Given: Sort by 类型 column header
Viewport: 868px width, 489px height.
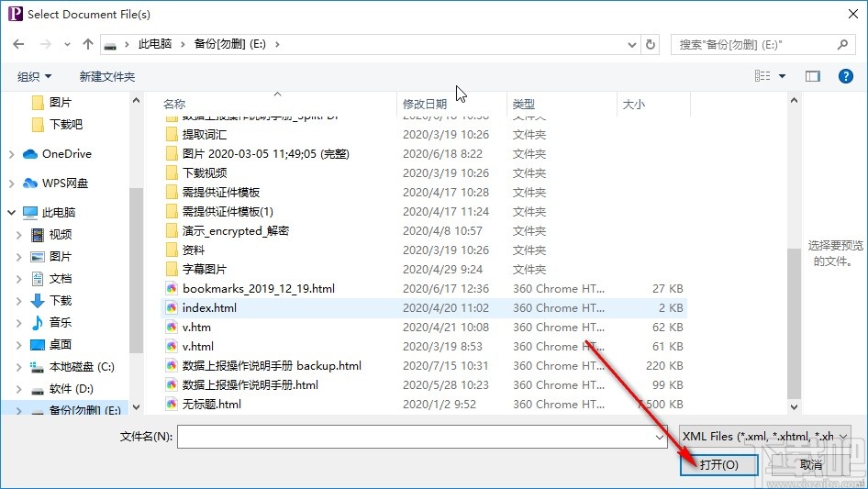Looking at the screenshot, I should click(524, 104).
